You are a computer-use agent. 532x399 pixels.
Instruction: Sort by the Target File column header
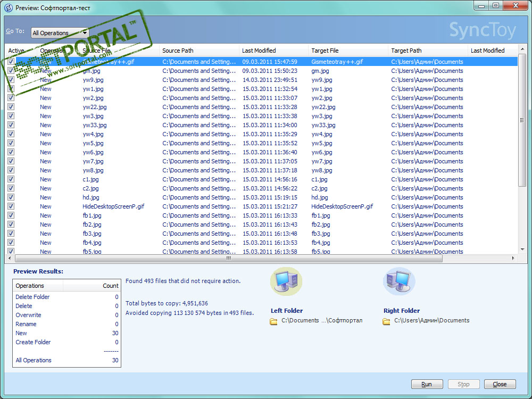(348, 51)
